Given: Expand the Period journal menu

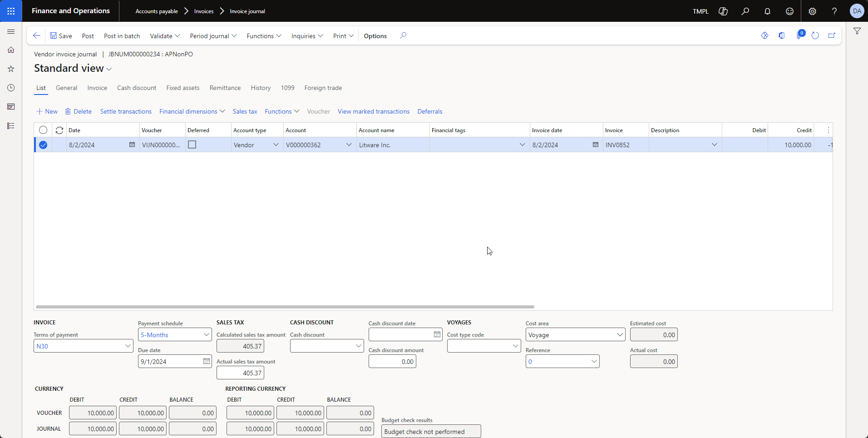Looking at the screenshot, I should click(x=213, y=36).
